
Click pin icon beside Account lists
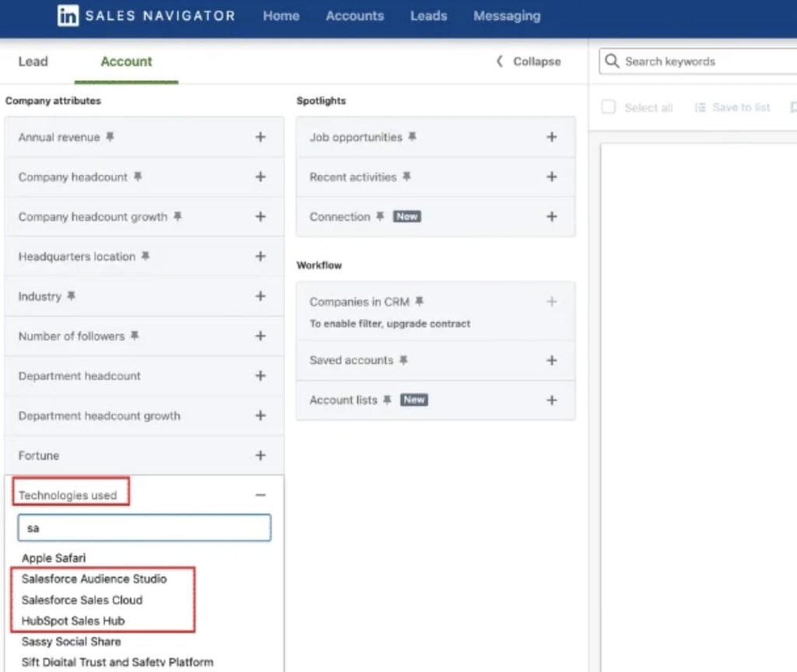[388, 400]
